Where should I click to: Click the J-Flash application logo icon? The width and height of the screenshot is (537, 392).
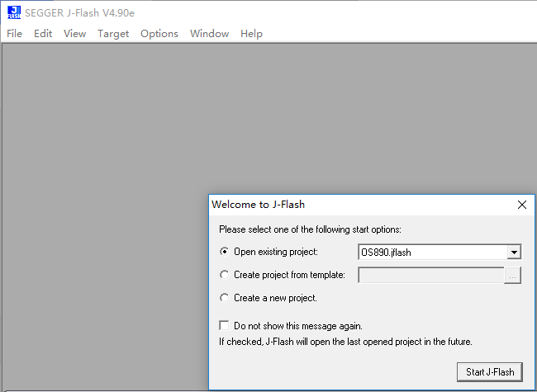pyautogui.click(x=14, y=12)
